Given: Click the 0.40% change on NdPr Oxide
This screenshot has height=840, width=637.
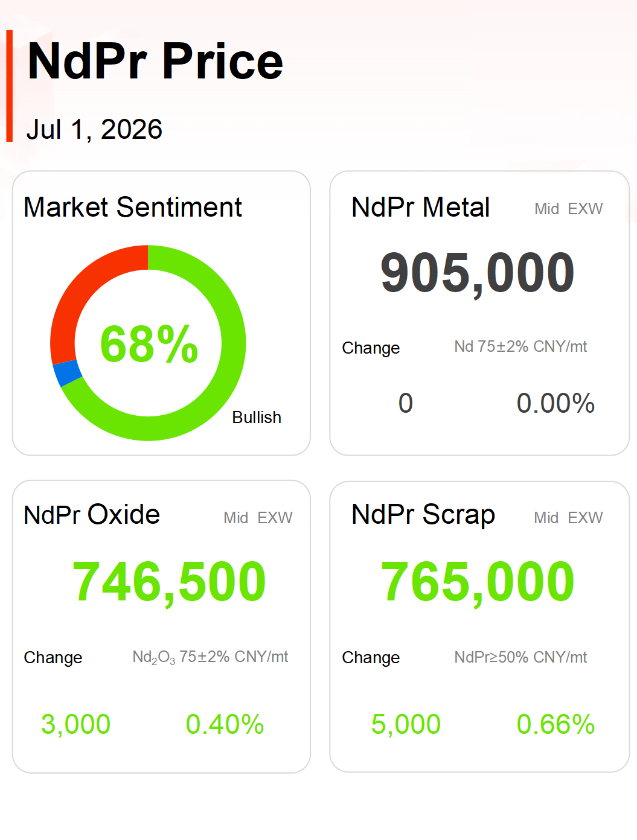Looking at the screenshot, I should pyautogui.click(x=225, y=724).
